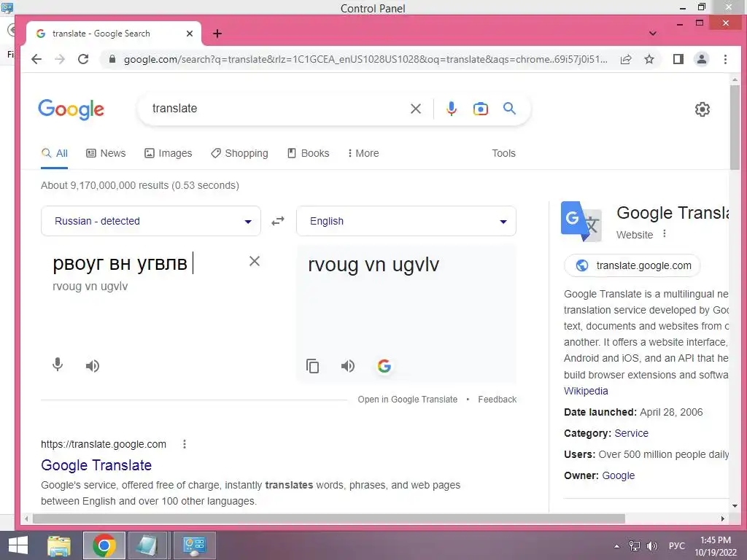
Task: Click the address bar URL
Action: pos(365,60)
